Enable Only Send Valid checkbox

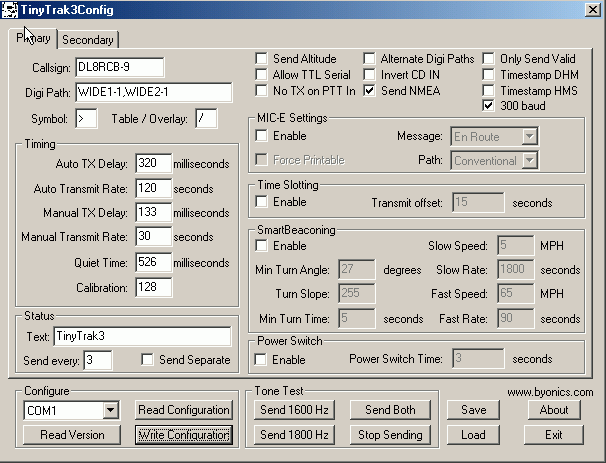(x=488, y=59)
